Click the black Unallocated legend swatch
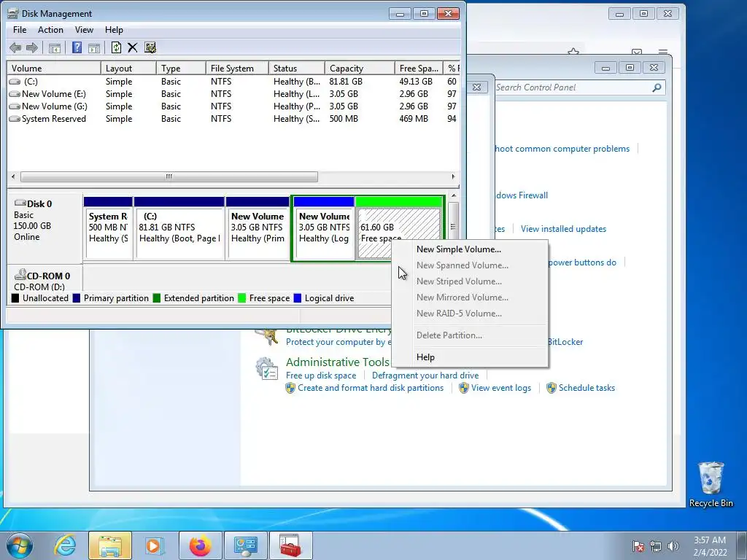747x560 pixels. [15, 298]
